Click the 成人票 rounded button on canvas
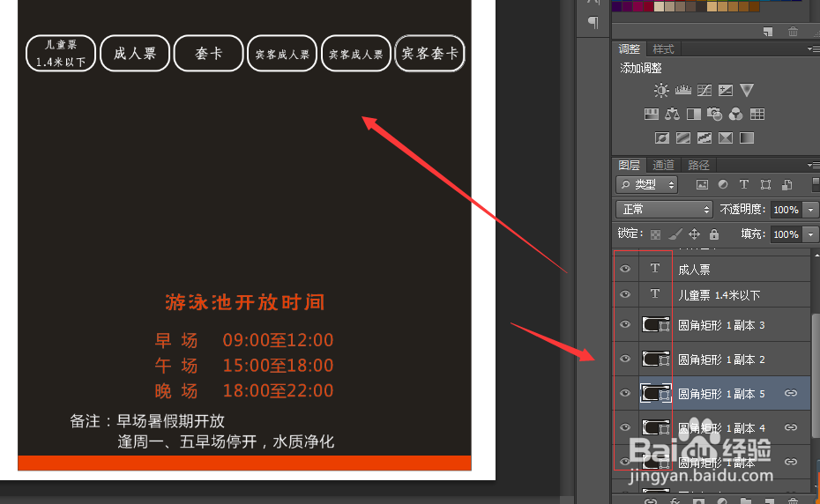Viewport: 820px width, 504px height. coord(135,54)
